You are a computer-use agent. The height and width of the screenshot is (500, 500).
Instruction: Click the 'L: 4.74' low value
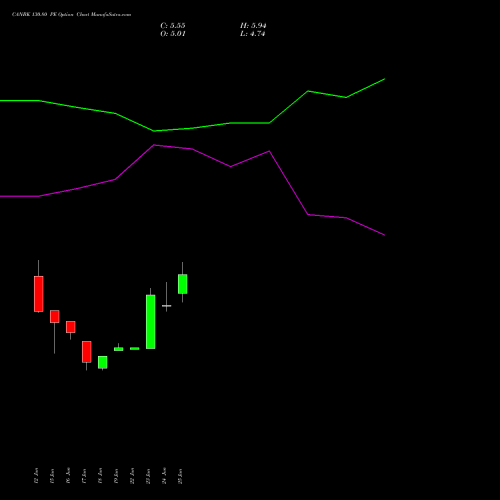252,34
